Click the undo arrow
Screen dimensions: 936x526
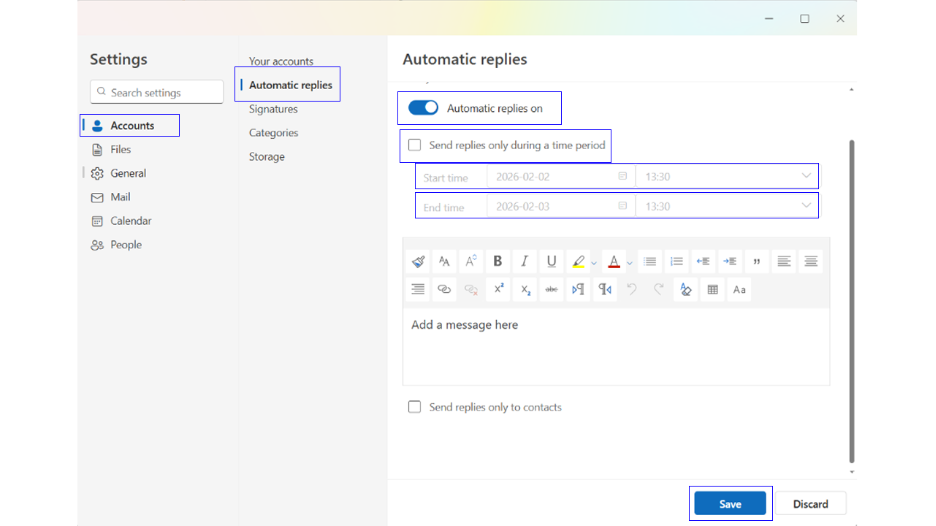[x=632, y=290]
